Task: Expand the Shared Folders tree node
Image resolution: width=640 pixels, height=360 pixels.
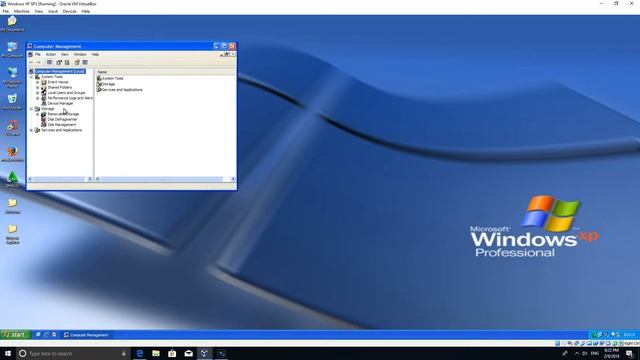Action: (38, 87)
